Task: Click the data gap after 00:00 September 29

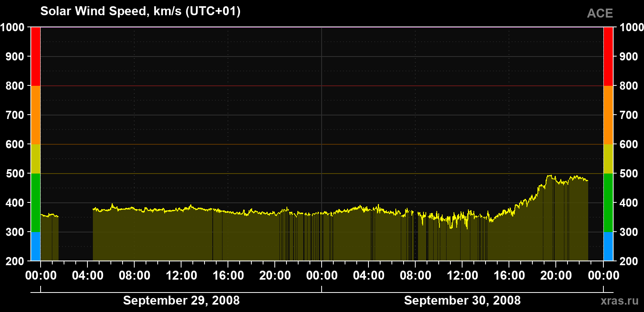Action: coord(76,238)
